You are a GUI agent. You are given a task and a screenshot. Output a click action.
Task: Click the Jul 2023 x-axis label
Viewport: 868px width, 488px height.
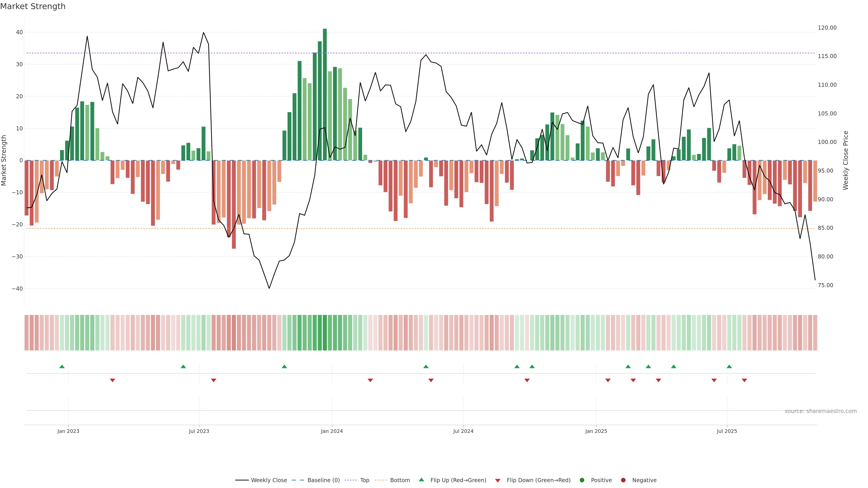click(199, 431)
